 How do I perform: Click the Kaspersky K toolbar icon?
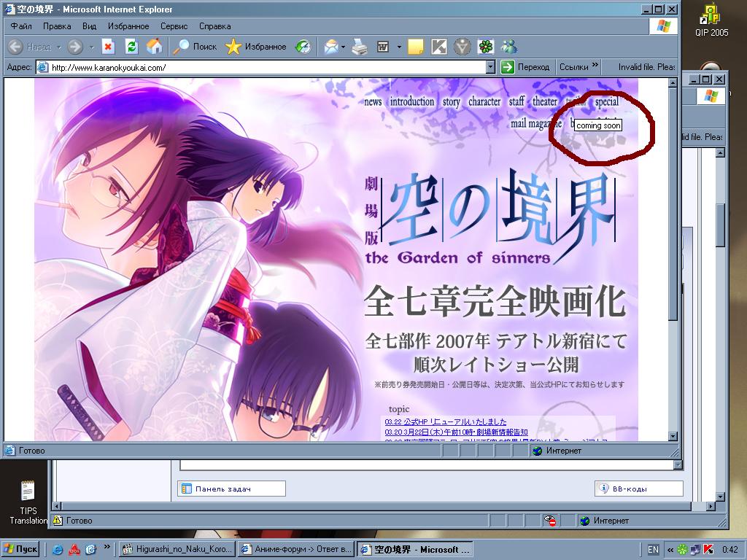tap(438, 47)
